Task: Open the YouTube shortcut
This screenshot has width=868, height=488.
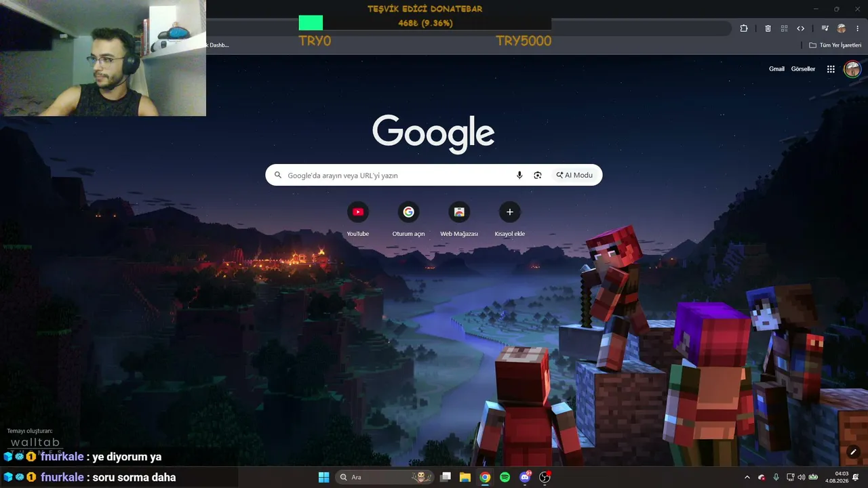Action: tap(358, 219)
